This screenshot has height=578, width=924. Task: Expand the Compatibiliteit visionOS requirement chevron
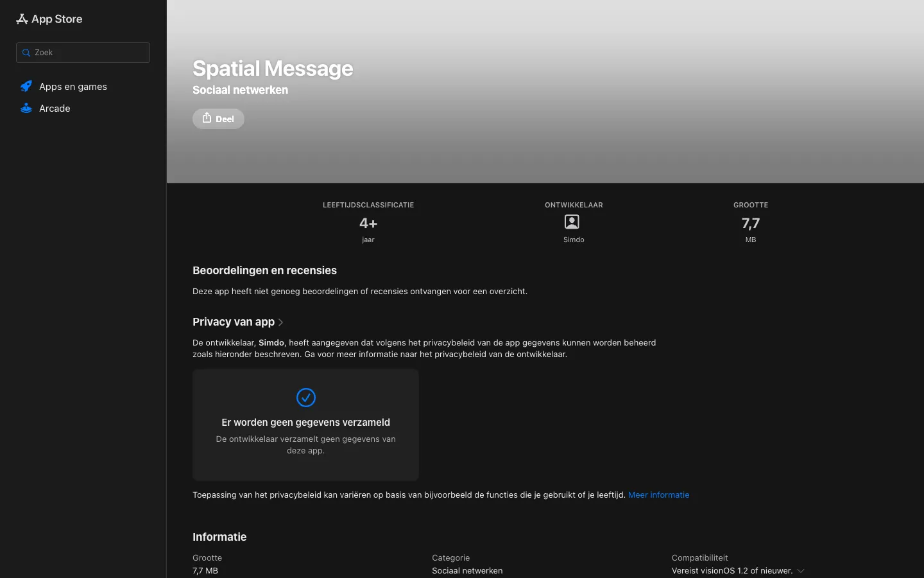(801, 571)
